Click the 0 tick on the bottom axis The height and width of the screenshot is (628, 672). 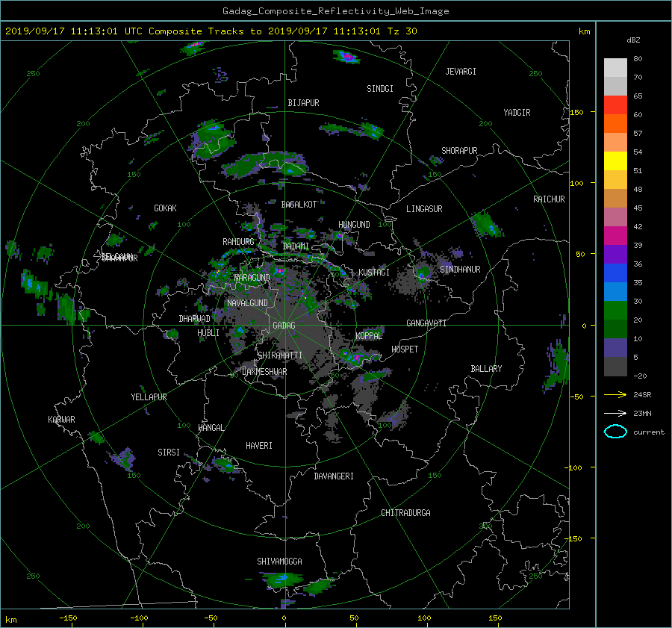284,618
